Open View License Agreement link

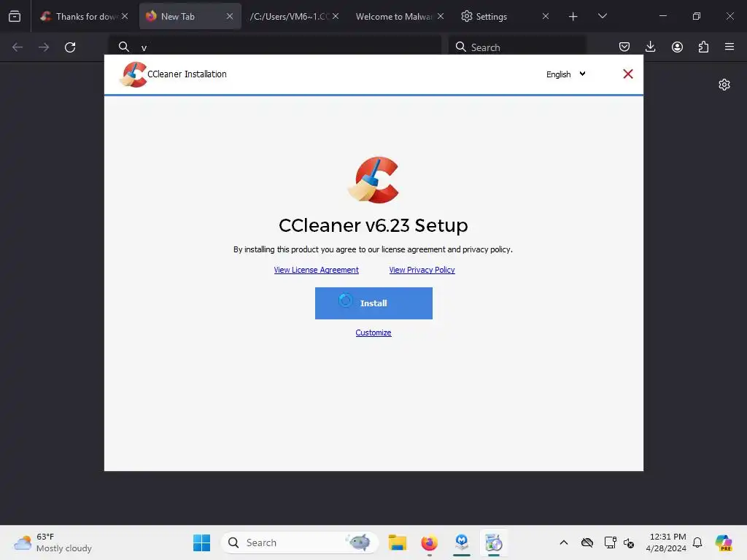[x=317, y=270]
